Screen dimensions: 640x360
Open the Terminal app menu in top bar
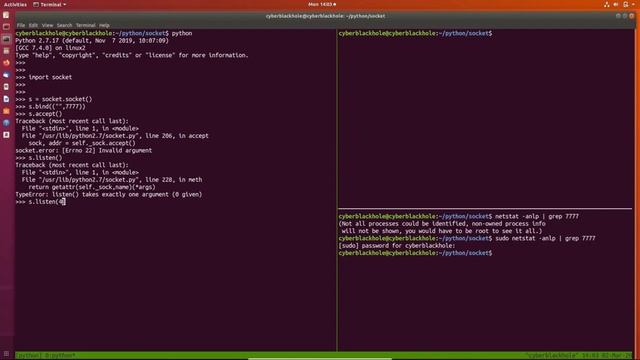(x=49, y=4)
